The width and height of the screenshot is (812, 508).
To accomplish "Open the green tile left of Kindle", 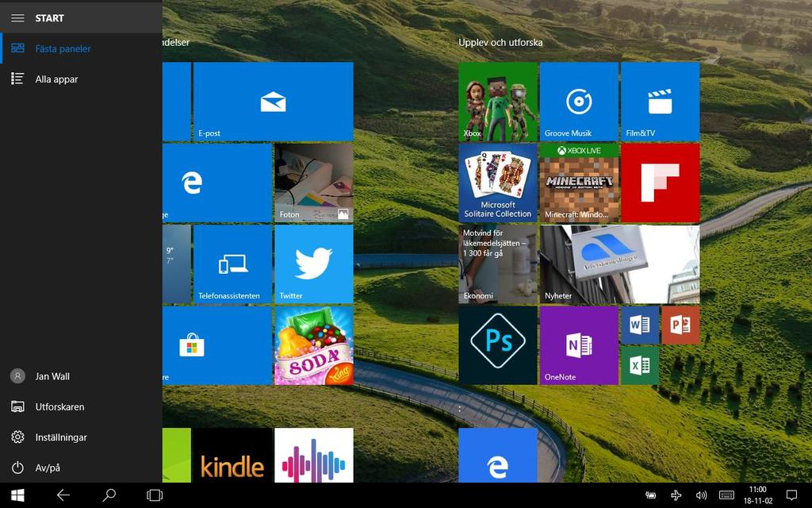I will tap(177, 455).
